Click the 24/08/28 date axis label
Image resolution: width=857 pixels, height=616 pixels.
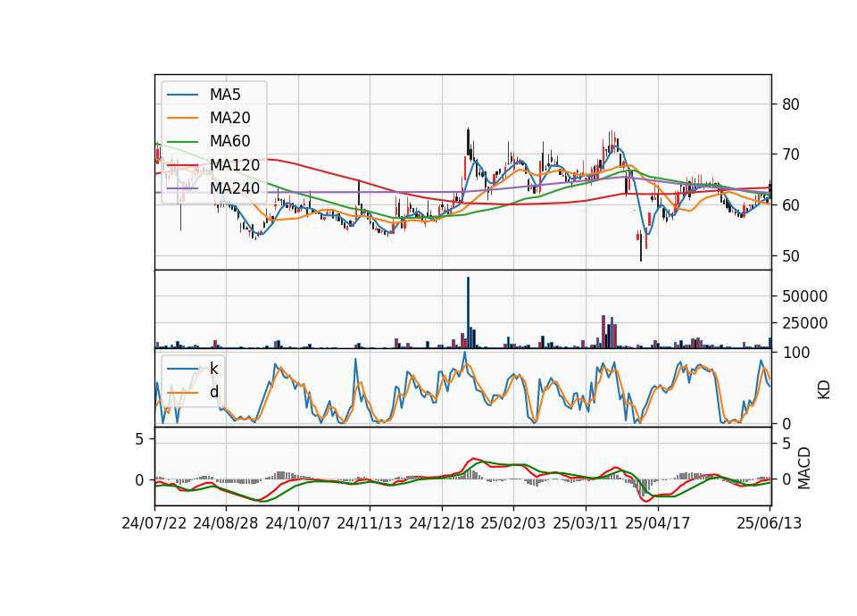click(x=226, y=523)
